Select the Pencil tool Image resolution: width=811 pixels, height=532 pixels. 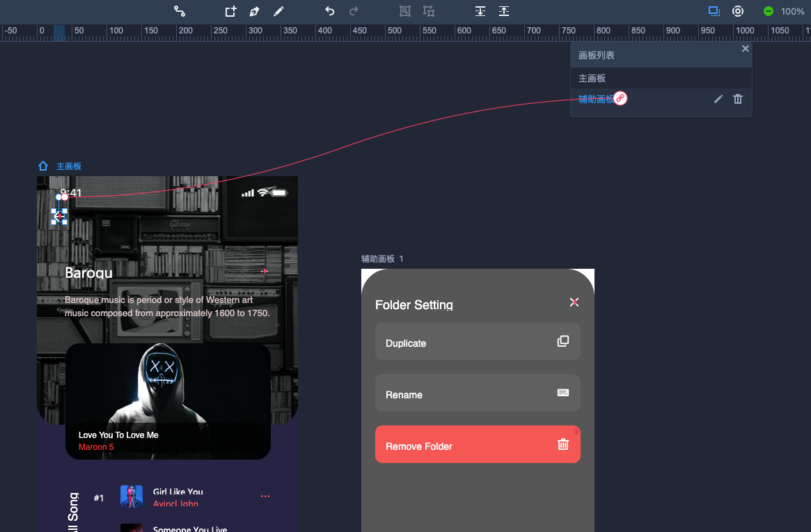tap(278, 11)
